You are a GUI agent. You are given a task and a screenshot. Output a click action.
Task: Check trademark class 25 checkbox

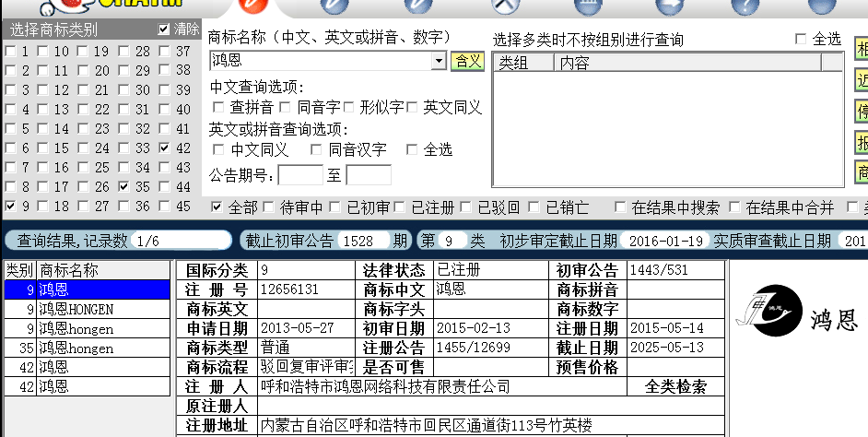pos(83,167)
